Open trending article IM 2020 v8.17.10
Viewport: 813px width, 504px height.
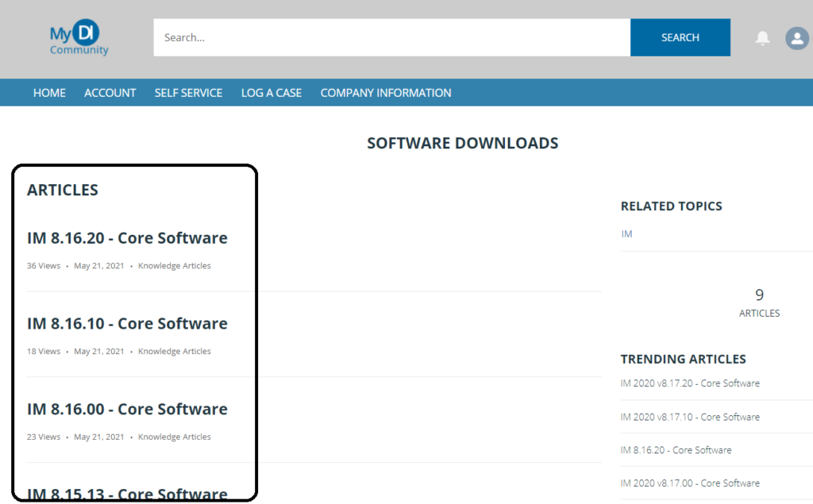(689, 416)
